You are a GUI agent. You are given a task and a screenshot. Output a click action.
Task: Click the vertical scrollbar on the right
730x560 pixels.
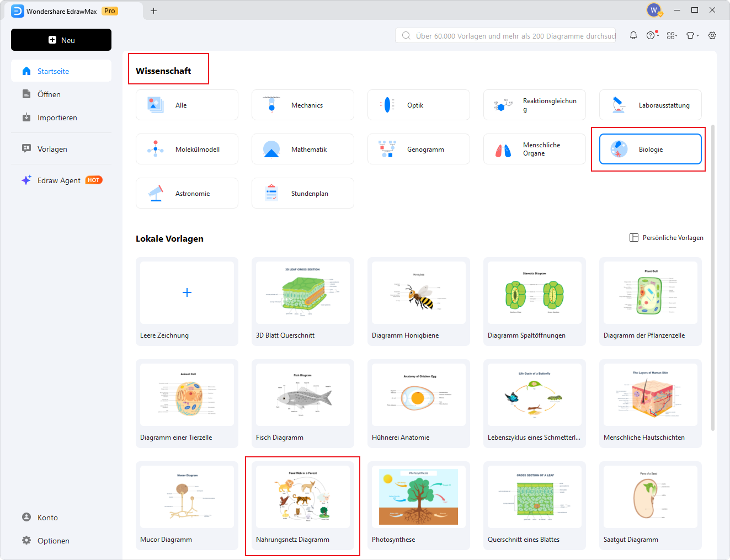coord(713,276)
